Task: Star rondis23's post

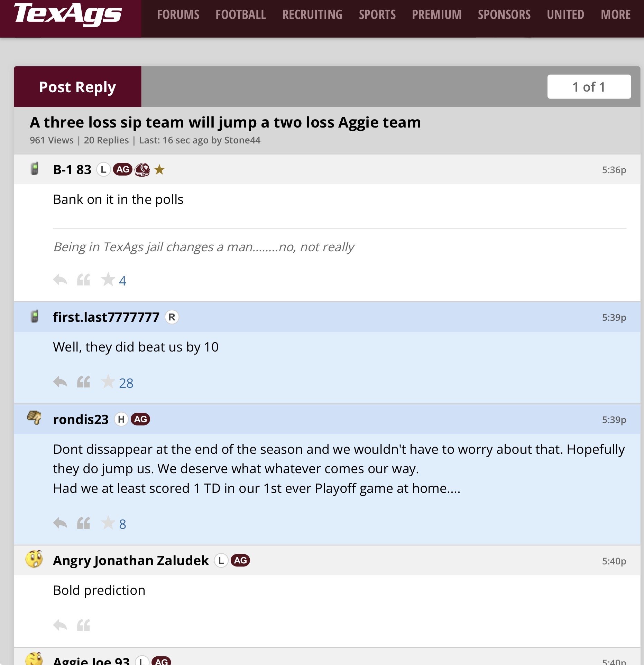Action: point(108,523)
